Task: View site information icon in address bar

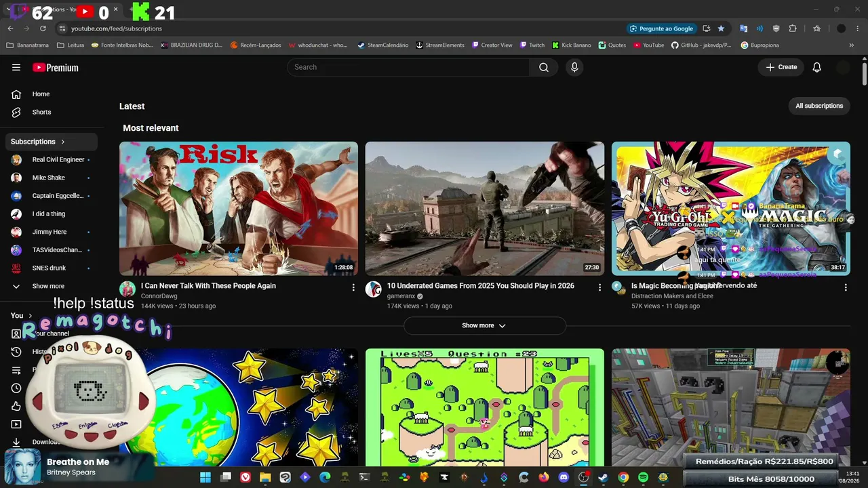Action: point(62,28)
